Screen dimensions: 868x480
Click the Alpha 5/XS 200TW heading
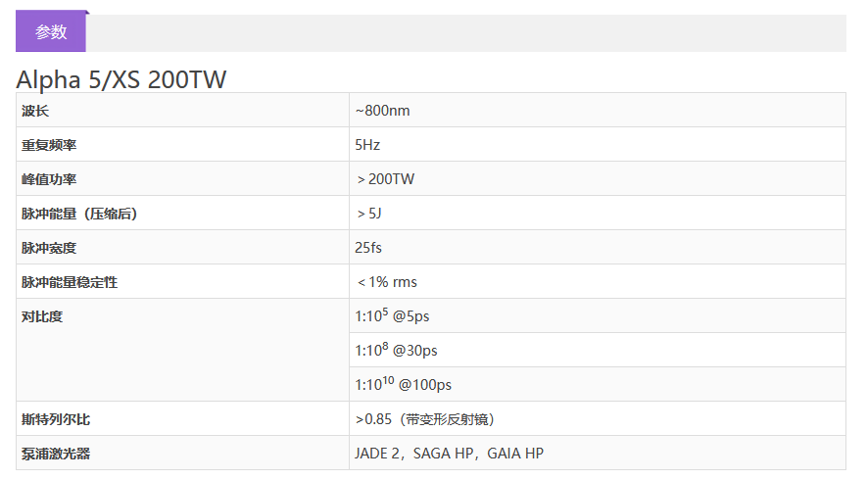tap(121, 79)
